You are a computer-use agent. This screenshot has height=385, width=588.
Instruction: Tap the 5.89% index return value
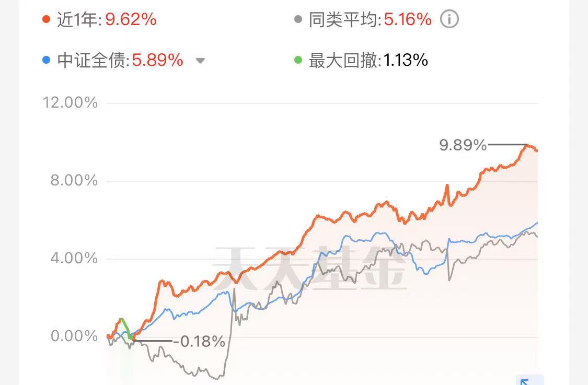157,61
